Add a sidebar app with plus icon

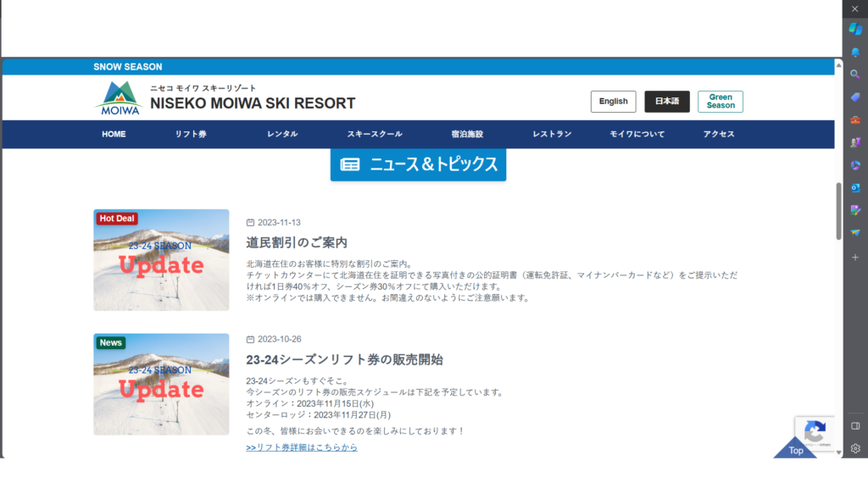[855, 258]
